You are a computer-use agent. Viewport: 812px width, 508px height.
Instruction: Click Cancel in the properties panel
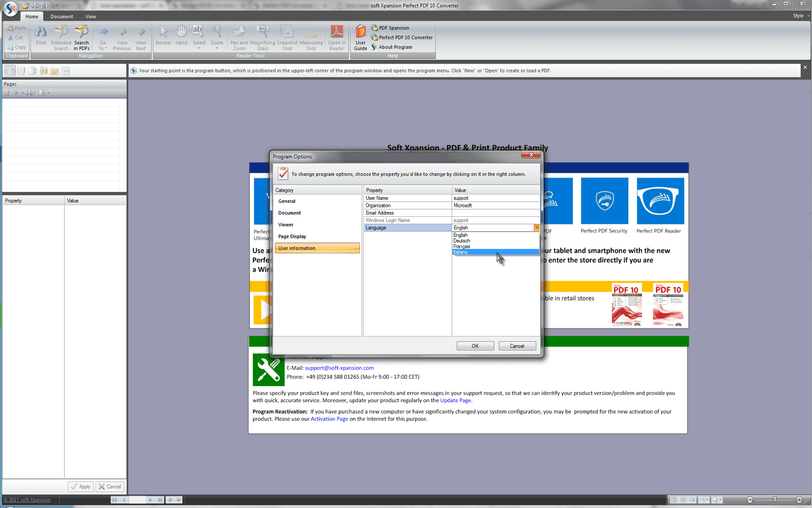coord(110,487)
